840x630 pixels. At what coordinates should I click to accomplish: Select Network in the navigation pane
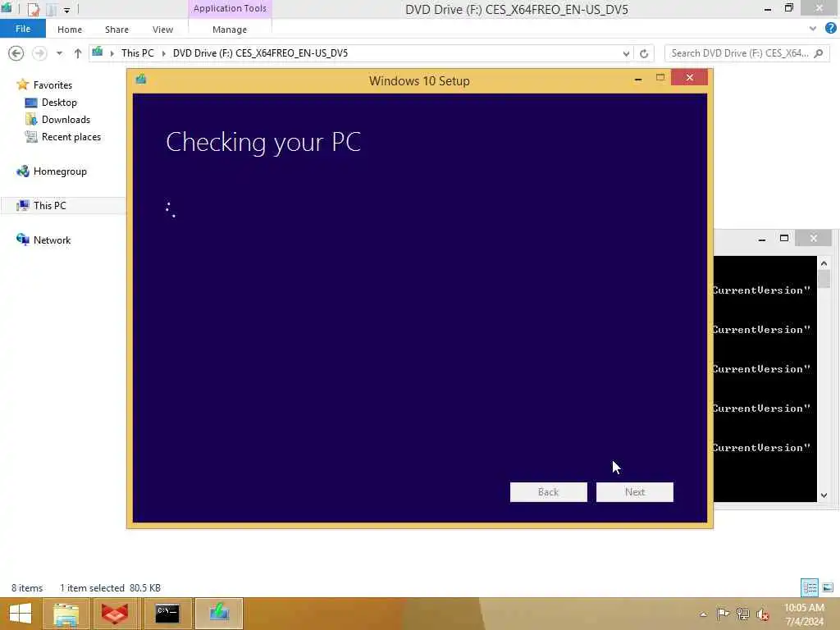[52, 240]
